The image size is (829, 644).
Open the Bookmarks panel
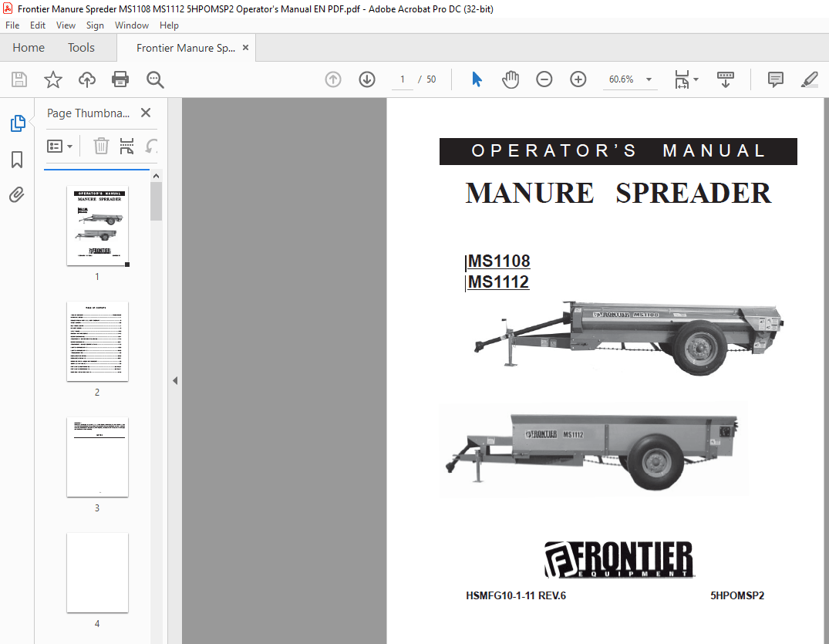point(16,159)
